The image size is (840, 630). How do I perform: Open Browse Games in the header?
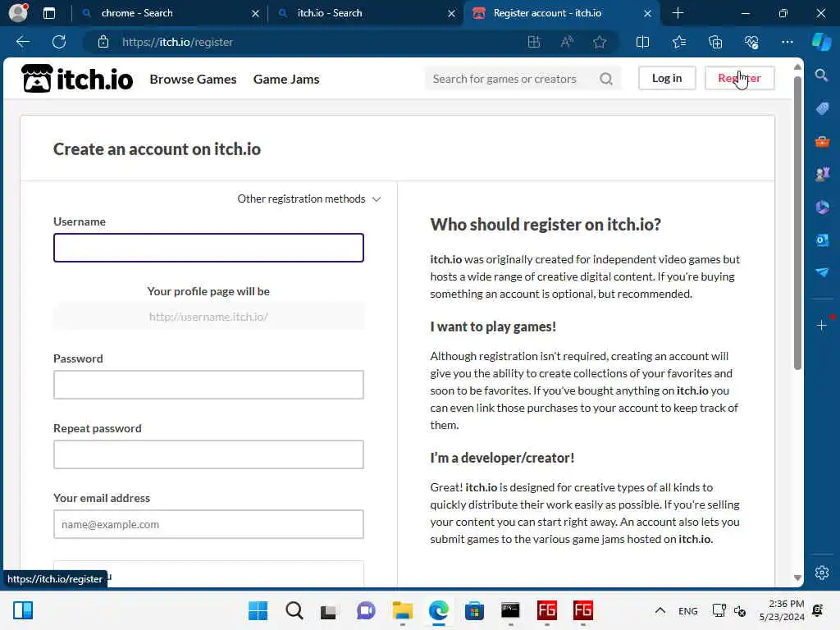click(193, 80)
